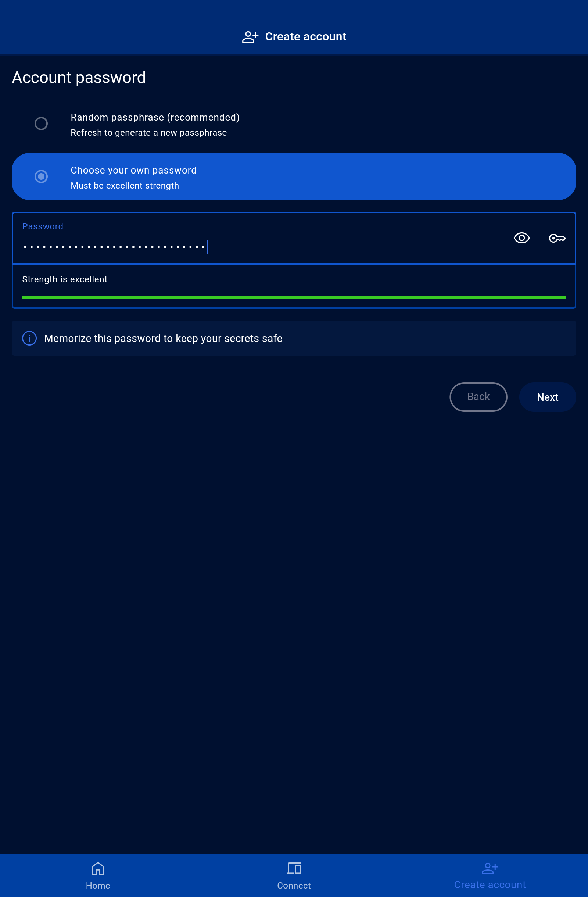Click the Home icon in bottom navigation
The height and width of the screenshot is (897, 588).
click(98, 868)
